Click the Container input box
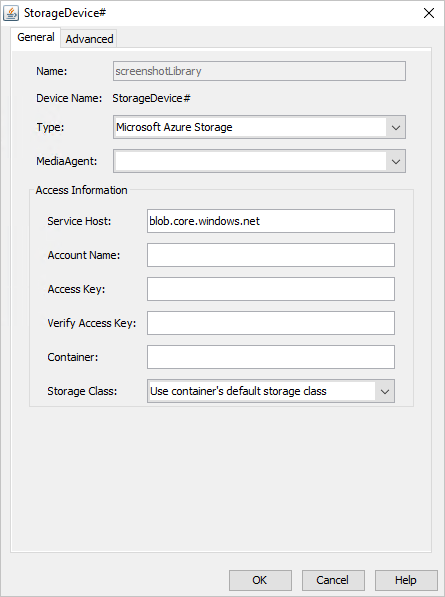This screenshot has height=597, width=445. [271, 357]
